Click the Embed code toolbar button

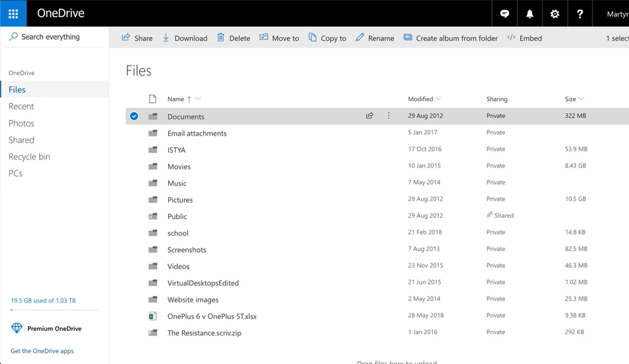(524, 38)
